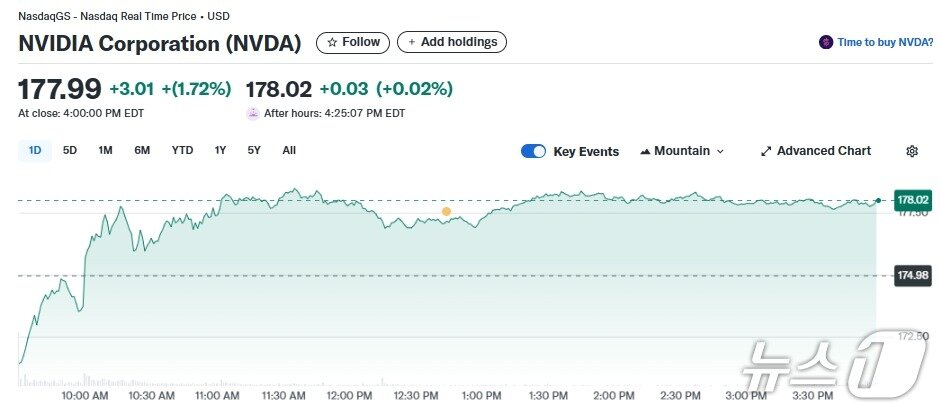The image size is (940, 412).
Task: Click the Advanced Chart expand icon
Action: 766,152
